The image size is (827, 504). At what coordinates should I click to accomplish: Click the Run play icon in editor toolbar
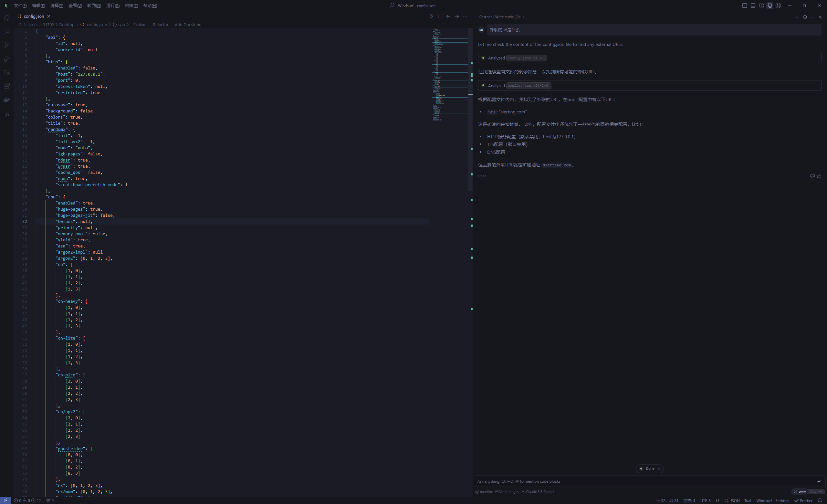[x=431, y=16]
